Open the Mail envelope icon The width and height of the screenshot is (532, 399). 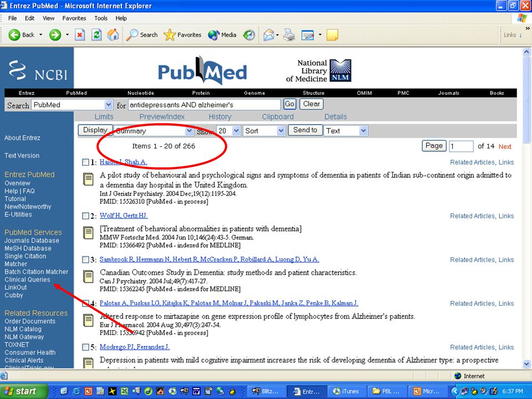269,34
